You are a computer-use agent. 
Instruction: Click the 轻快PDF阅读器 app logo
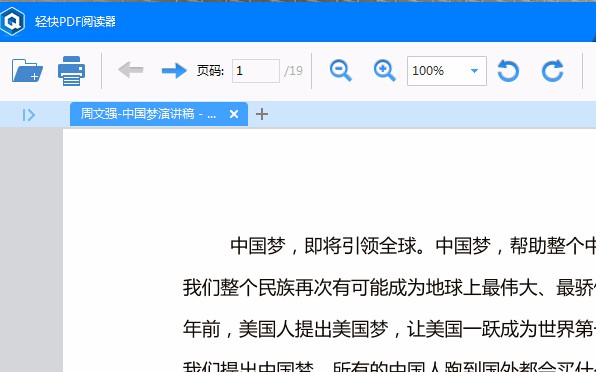pyautogui.click(x=12, y=21)
